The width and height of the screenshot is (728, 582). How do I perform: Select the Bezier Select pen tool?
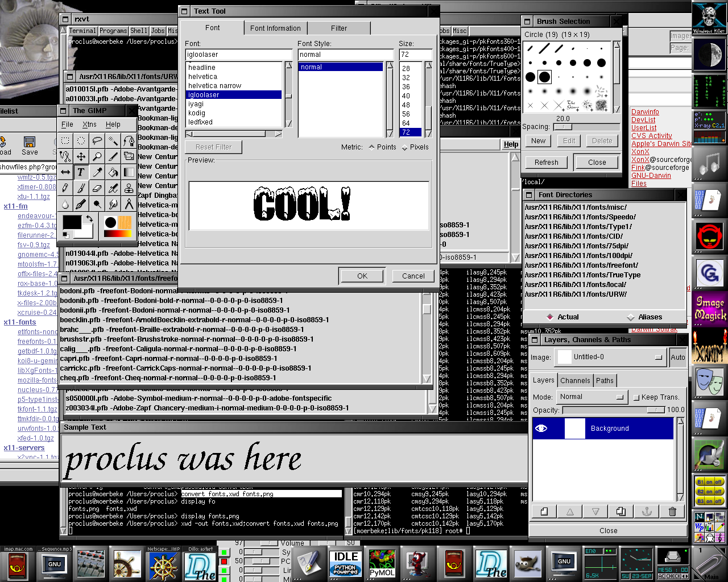pyautogui.click(x=129, y=140)
